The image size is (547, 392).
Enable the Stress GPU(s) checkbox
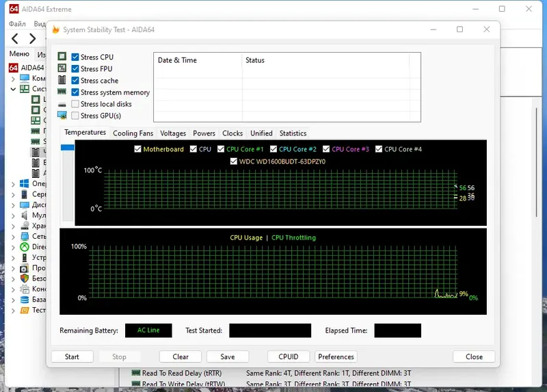click(x=75, y=116)
